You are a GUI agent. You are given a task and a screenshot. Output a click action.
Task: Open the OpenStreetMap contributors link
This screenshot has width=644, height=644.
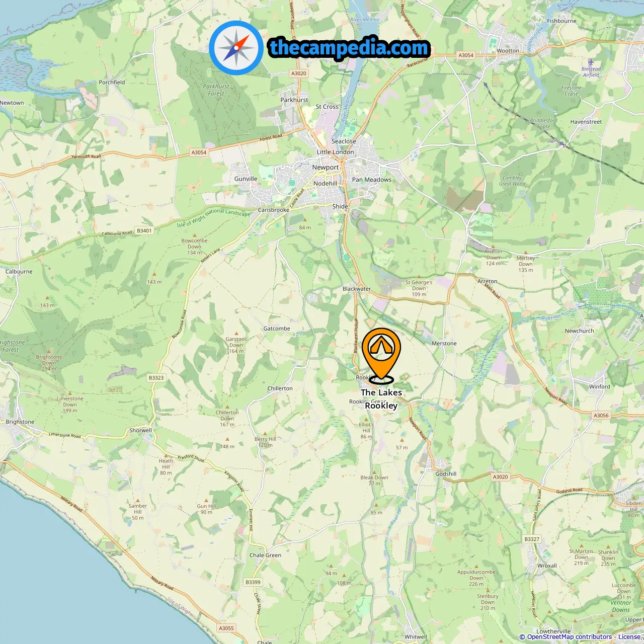coord(570,637)
